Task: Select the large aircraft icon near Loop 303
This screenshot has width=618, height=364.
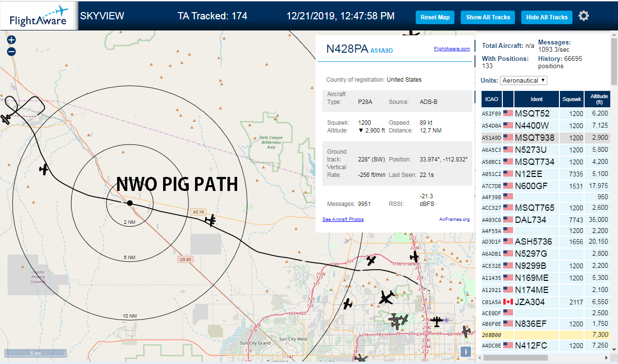Action: [386, 297]
